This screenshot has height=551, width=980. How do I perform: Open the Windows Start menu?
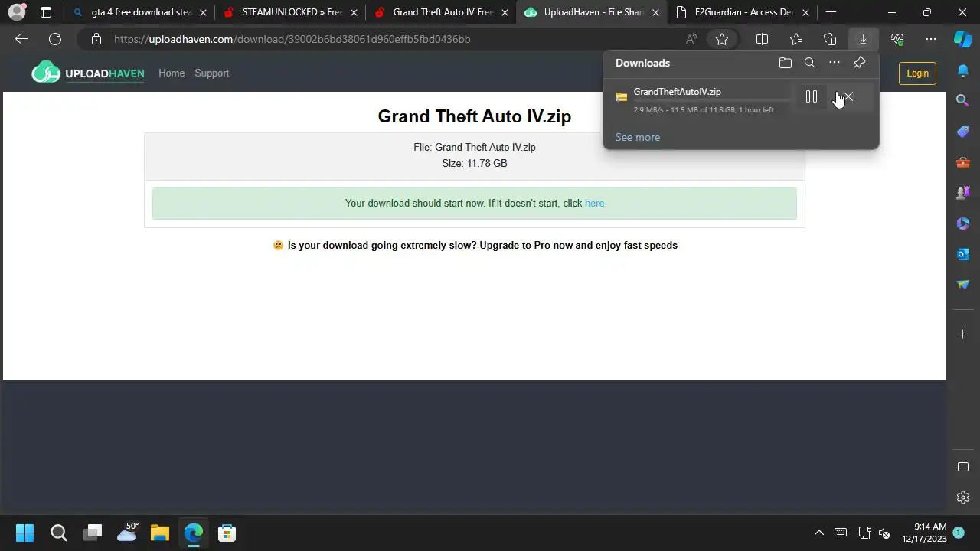tap(24, 533)
